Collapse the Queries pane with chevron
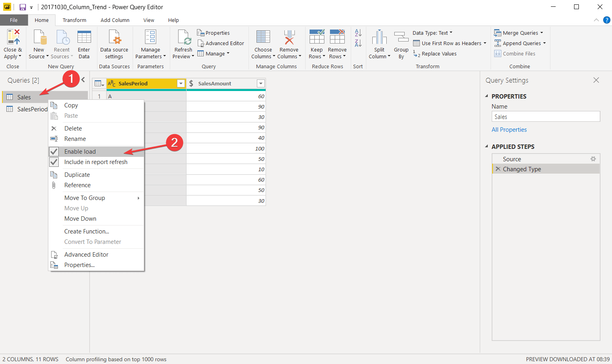This screenshot has height=364, width=612. point(83,80)
